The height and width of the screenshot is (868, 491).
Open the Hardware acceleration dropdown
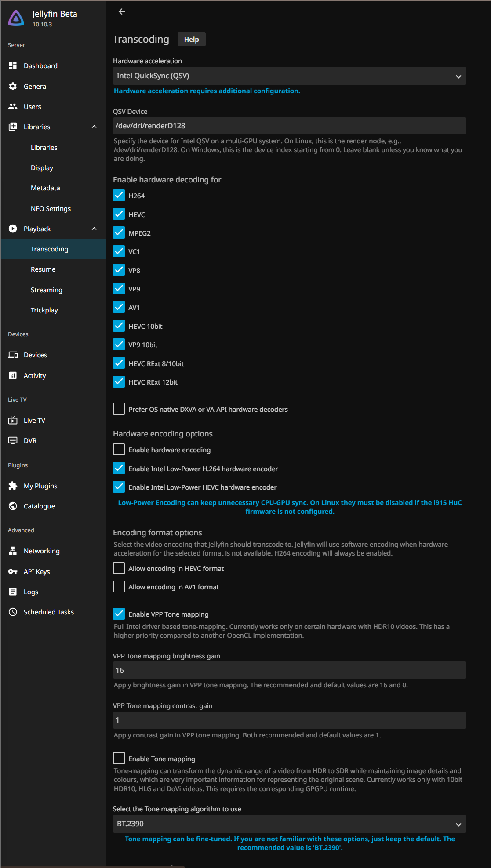289,76
